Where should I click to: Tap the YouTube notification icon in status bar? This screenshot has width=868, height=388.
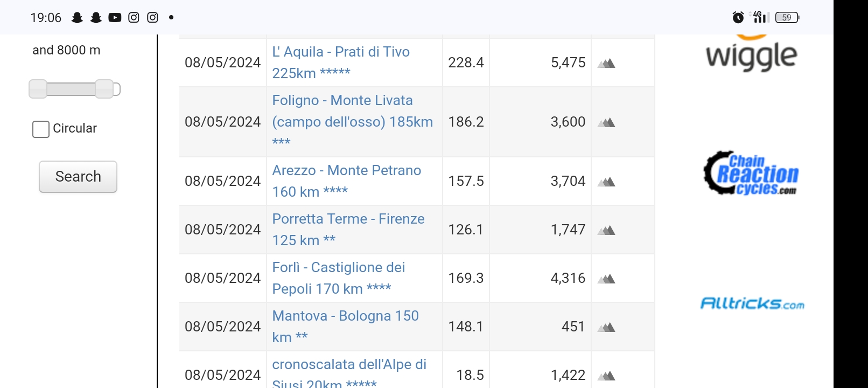coord(115,18)
